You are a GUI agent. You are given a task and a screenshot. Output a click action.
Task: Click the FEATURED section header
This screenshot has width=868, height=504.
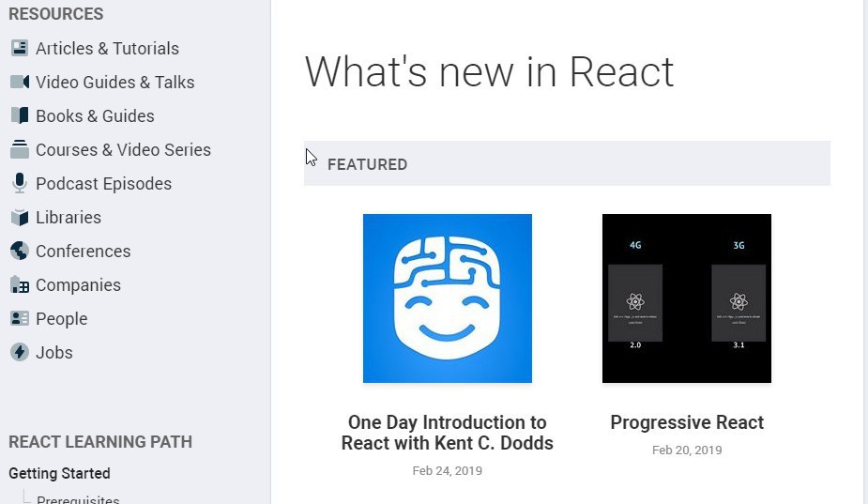[567, 162]
